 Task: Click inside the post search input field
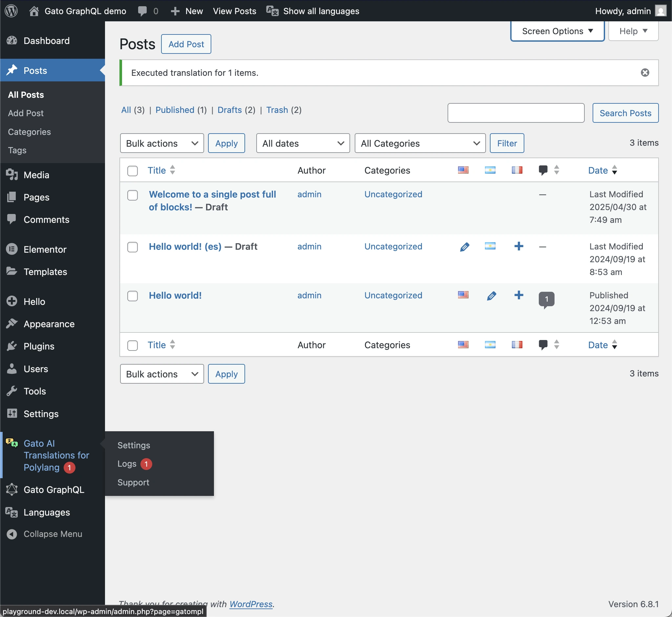tap(515, 113)
